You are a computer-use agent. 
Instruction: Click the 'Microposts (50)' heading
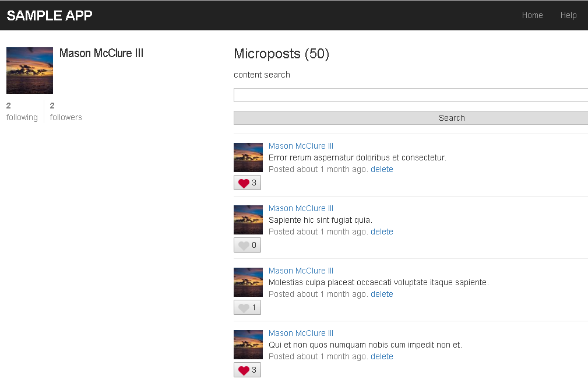pyautogui.click(x=281, y=54)
